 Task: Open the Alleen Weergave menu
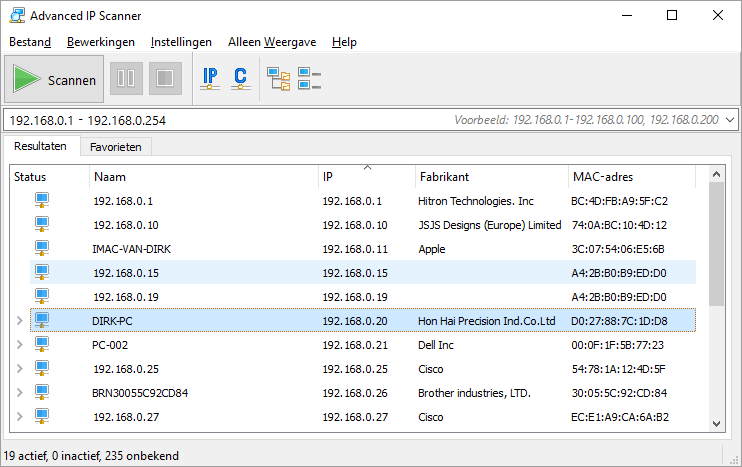[x=272, y=42]
